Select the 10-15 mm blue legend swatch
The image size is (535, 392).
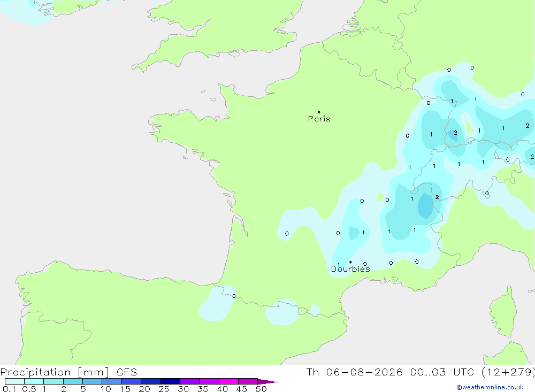tap(112, 381)
